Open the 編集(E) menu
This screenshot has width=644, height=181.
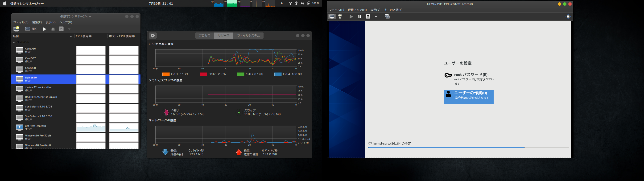click(37, 22)
